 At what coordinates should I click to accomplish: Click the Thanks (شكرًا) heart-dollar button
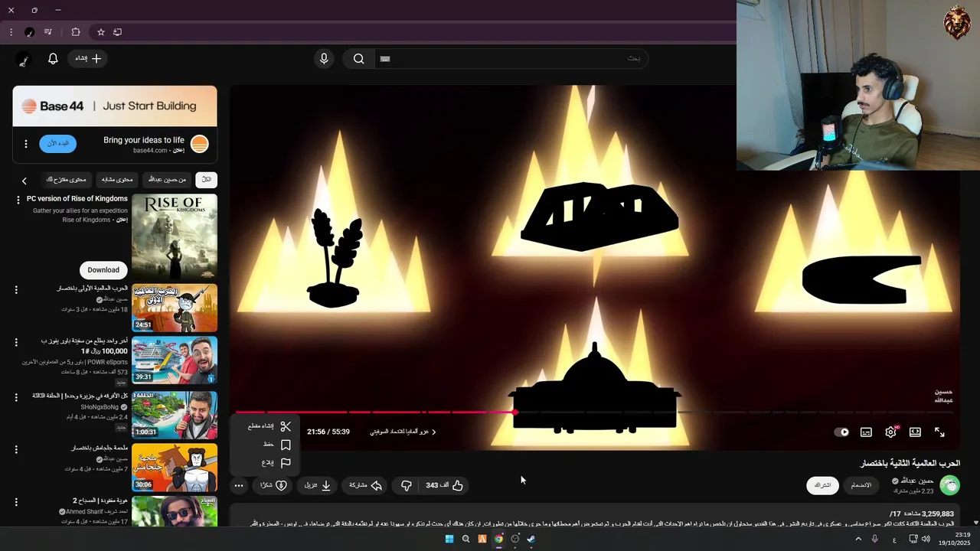[273, 485]
